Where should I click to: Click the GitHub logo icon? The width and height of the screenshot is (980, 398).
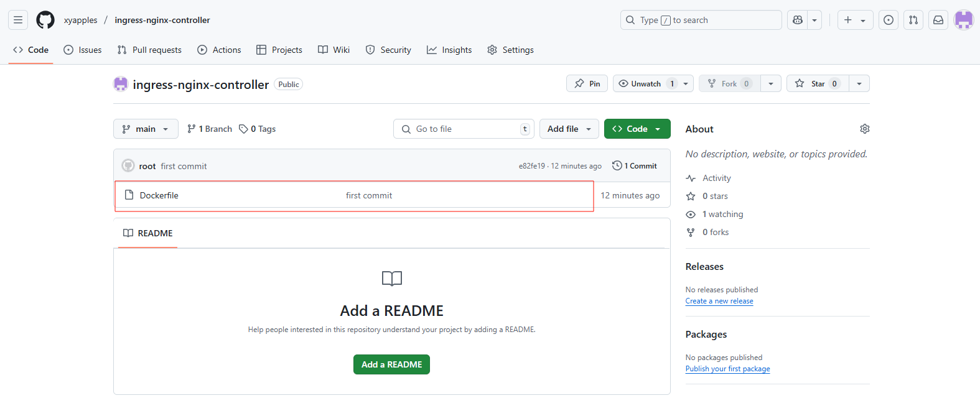click(x=45, y=20)
